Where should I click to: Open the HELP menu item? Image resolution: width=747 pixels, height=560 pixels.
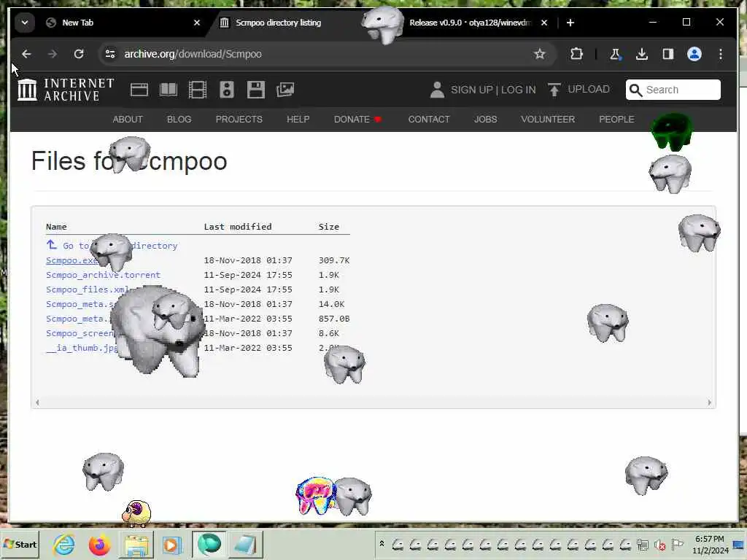298,120
